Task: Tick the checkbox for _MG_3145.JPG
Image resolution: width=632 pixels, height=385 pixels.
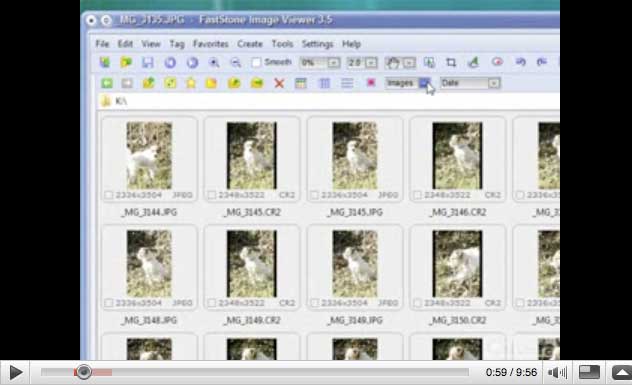Action: (x=314, y=195)
